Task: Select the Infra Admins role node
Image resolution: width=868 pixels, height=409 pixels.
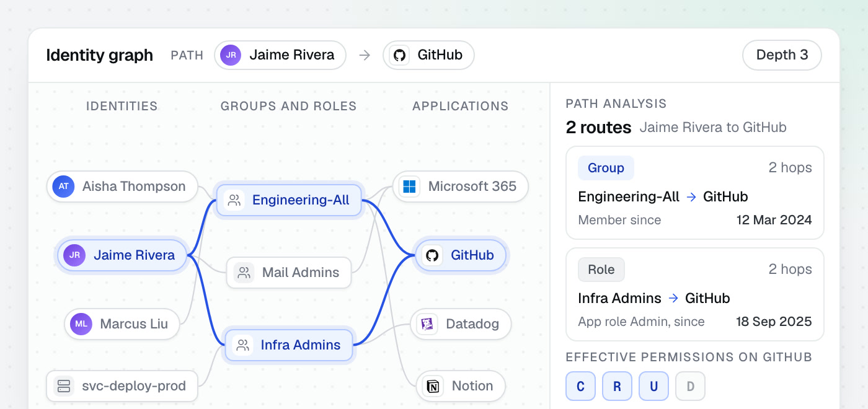Action: click(x=289, y=345)
